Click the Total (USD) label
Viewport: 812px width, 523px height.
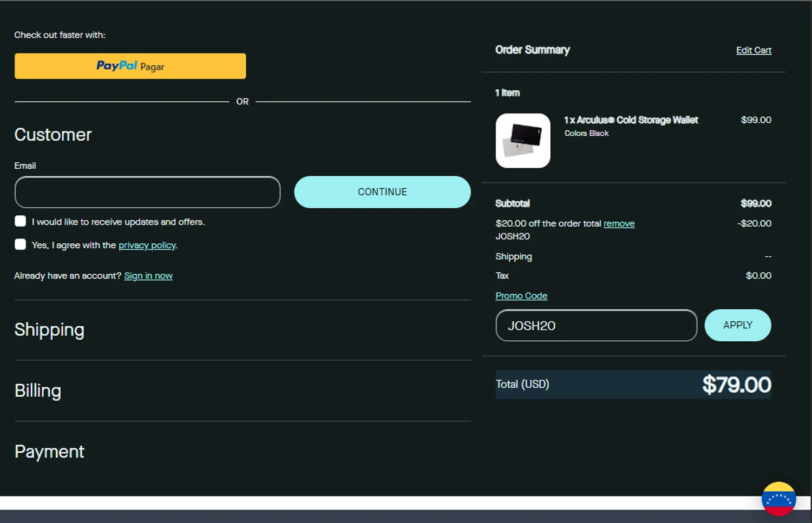click(x=522, y=384)
